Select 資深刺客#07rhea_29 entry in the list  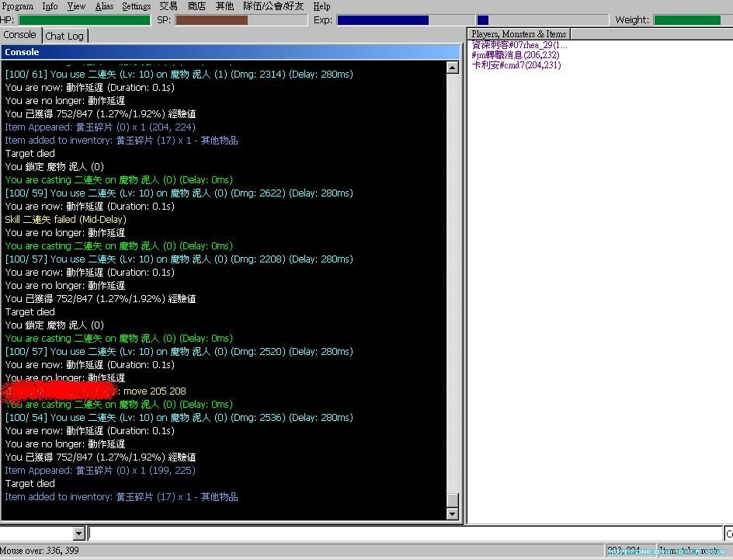click(519, 45)
